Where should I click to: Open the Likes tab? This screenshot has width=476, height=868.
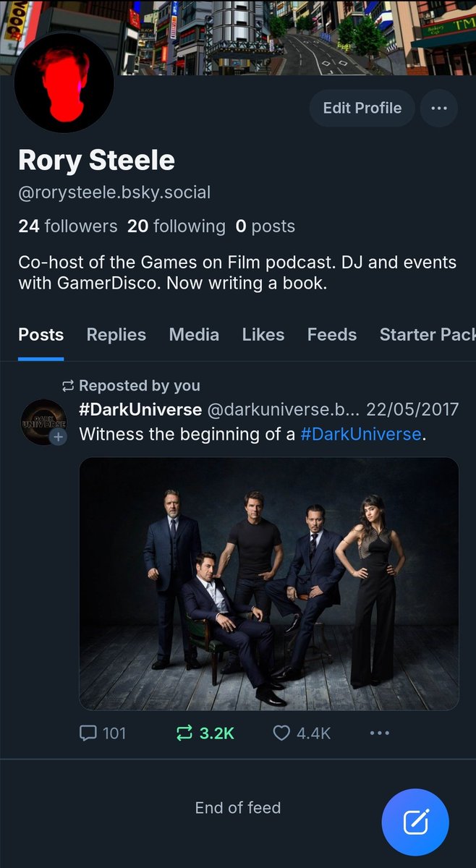click(263, 335)
